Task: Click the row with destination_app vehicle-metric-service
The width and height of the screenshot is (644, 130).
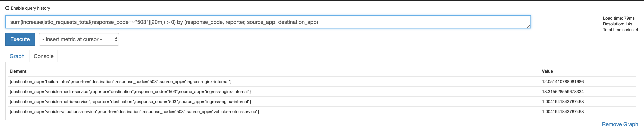Action: [x=130, y=102]
